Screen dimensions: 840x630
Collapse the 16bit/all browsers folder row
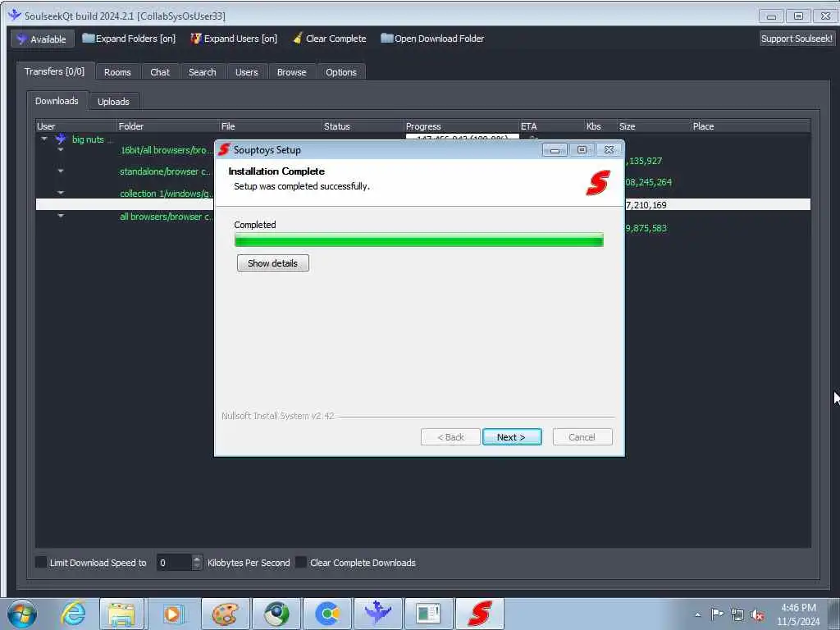click(x=61, y=150)
